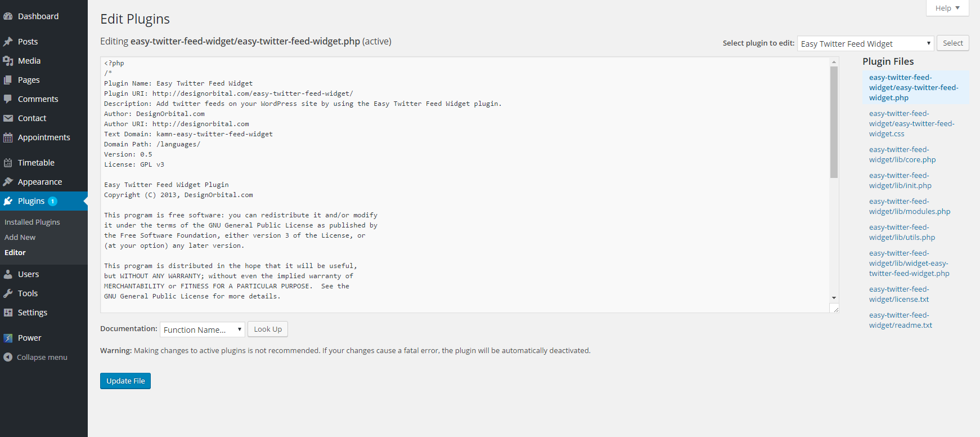The width and height of the screenshot is (980, 437).
Task: Go to Installed Plugins
Action: [x=32, y=221]
